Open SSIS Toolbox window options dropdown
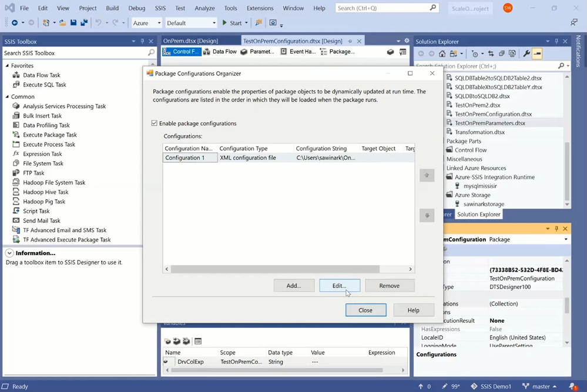Screen dimensions: 587x392 coord(133,41)
